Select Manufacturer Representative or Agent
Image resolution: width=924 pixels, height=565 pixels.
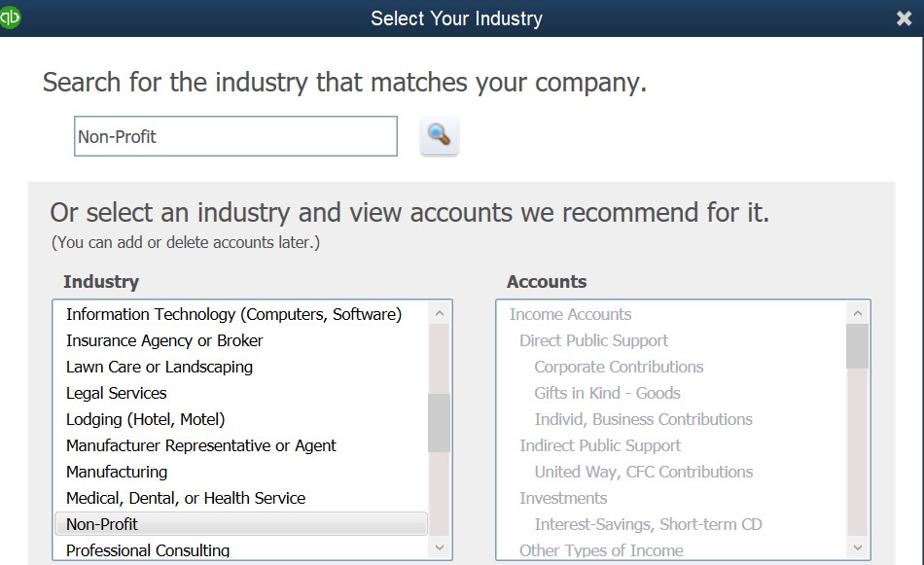pos(201,445)
